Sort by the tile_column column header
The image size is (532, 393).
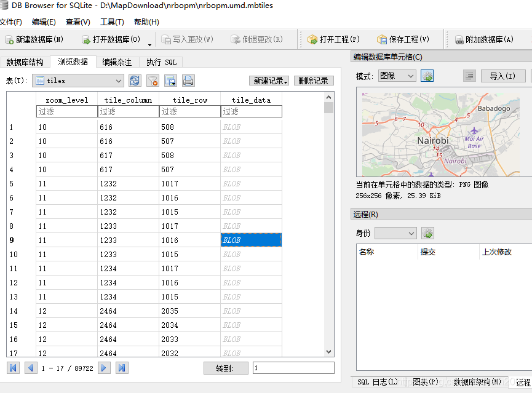[129, 100]
